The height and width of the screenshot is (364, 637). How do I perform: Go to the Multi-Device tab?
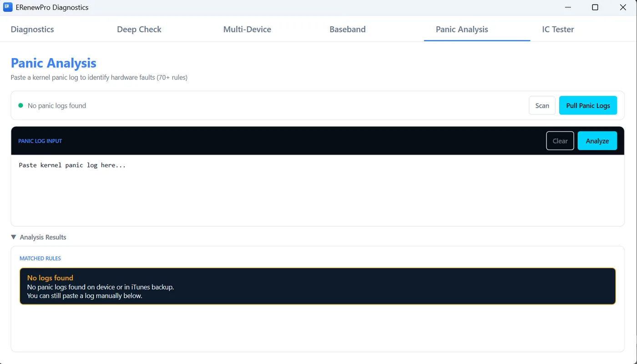tap(247, 29)
